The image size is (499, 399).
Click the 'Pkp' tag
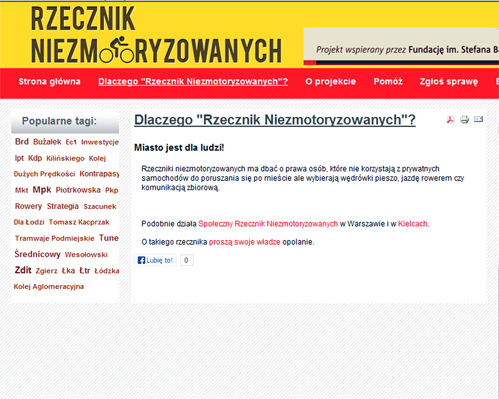(112, 190)
